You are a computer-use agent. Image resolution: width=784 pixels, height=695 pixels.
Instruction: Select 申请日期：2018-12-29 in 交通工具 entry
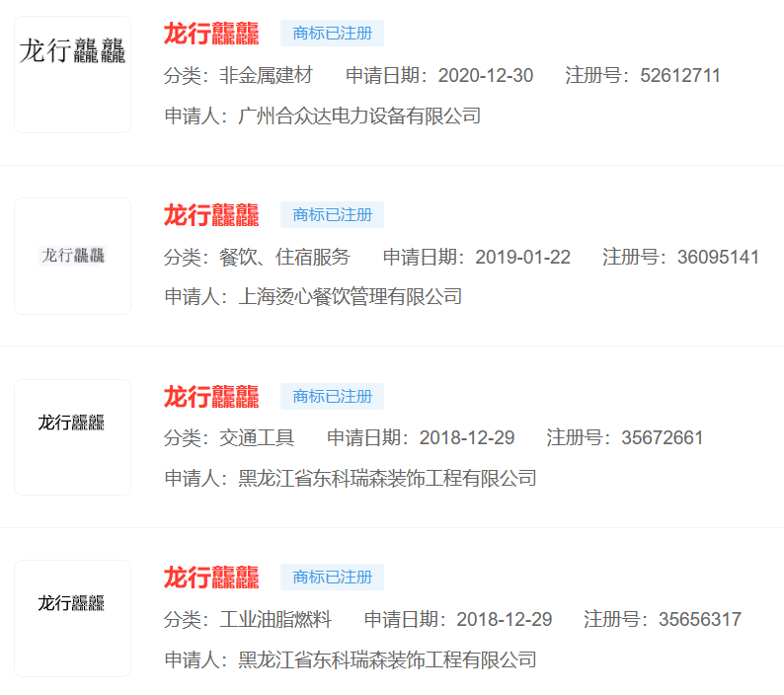click(x=421, y=438)
